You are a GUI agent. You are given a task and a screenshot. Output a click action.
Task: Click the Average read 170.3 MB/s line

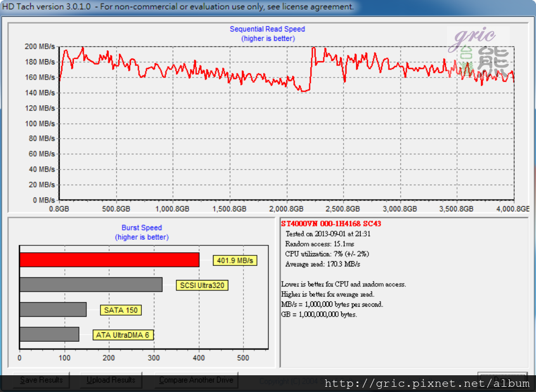322,264
